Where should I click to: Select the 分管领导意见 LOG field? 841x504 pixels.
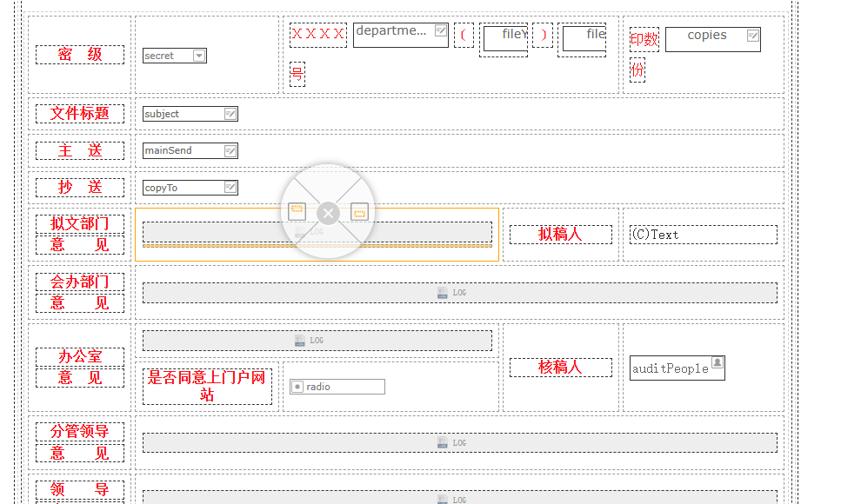point(460,443)
